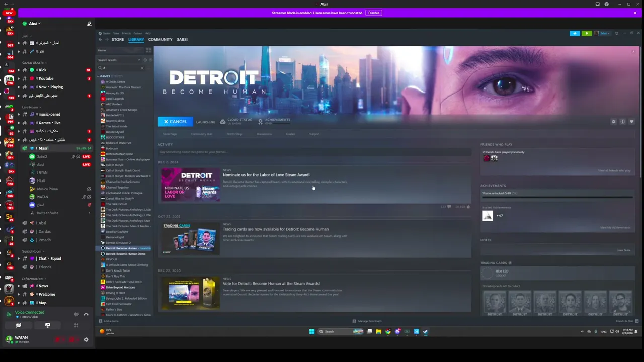Click the activity post input box
The height and width of the screenshot is (362, 644).
pyautogui.click(x=314, y=152)
